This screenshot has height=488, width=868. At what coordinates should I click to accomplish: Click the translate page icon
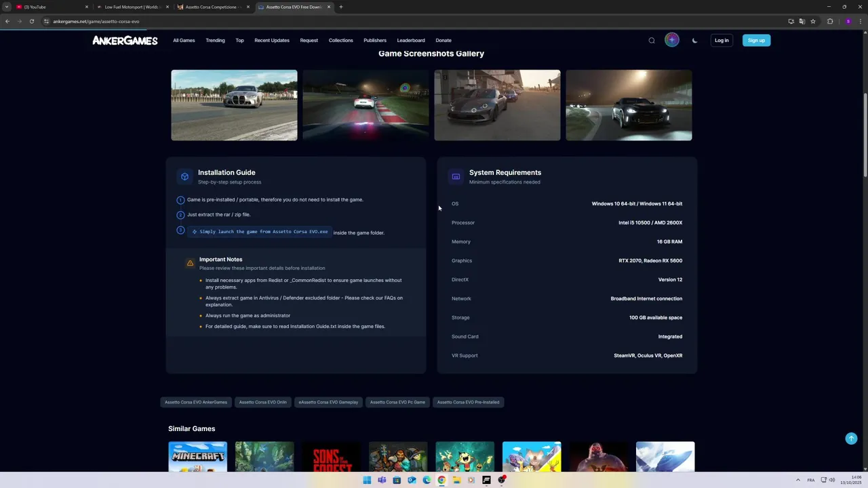click(x=802, y=21)
